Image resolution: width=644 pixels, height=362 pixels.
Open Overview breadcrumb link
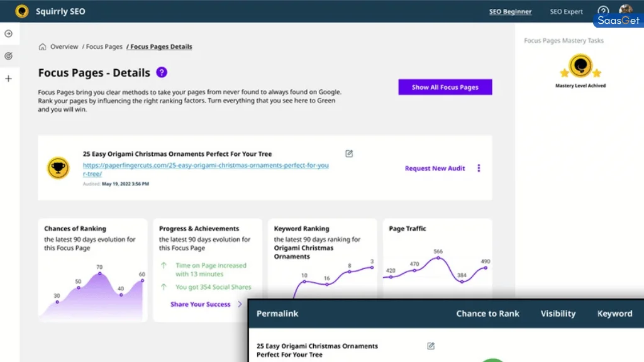click(x=64, y=47)
